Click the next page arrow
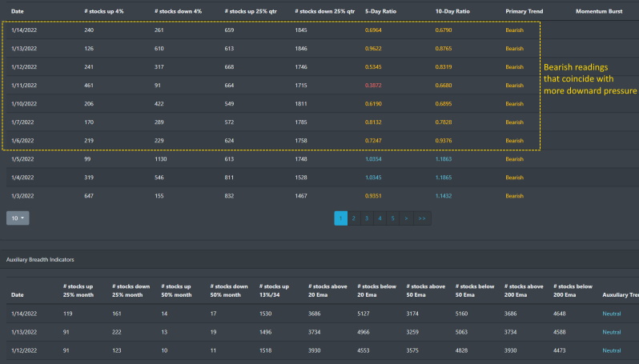 pos(406,218)
